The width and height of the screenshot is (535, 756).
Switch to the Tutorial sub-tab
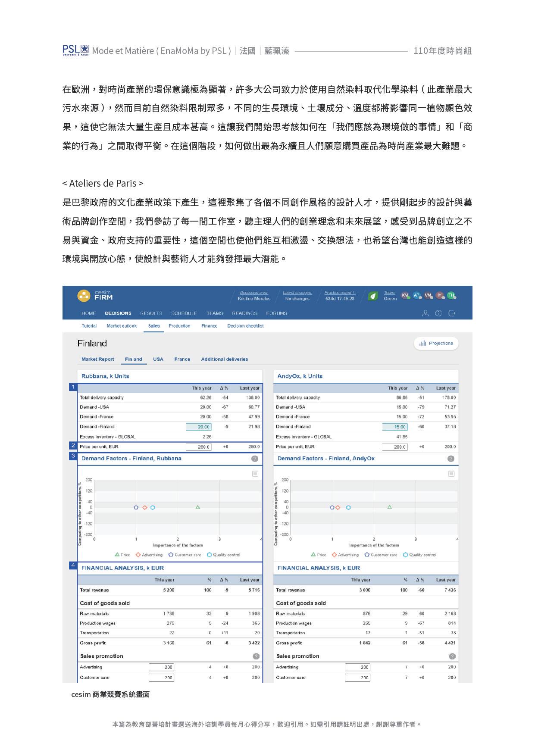pyautogui.click(x=89, y=326)
